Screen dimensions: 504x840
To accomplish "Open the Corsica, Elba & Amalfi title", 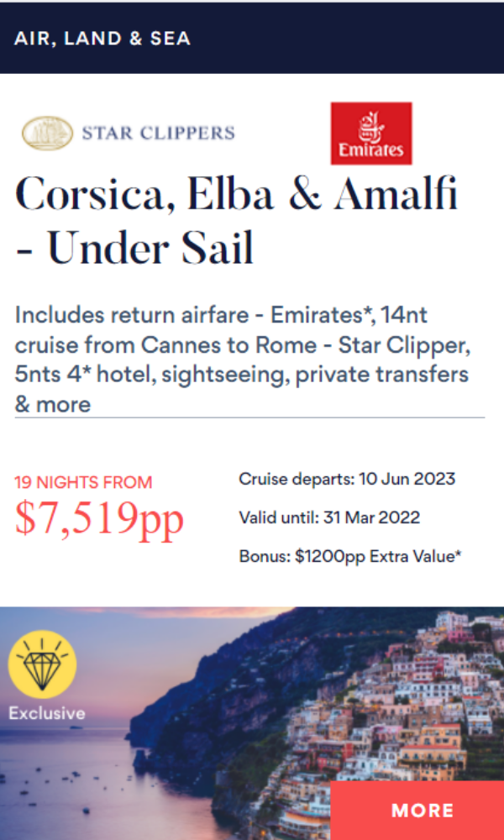I will 236,196.
